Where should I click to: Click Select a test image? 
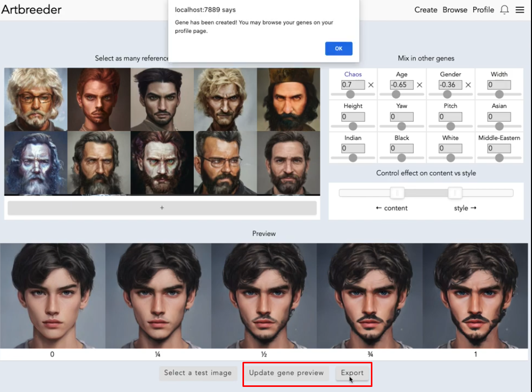click(198, 373)
